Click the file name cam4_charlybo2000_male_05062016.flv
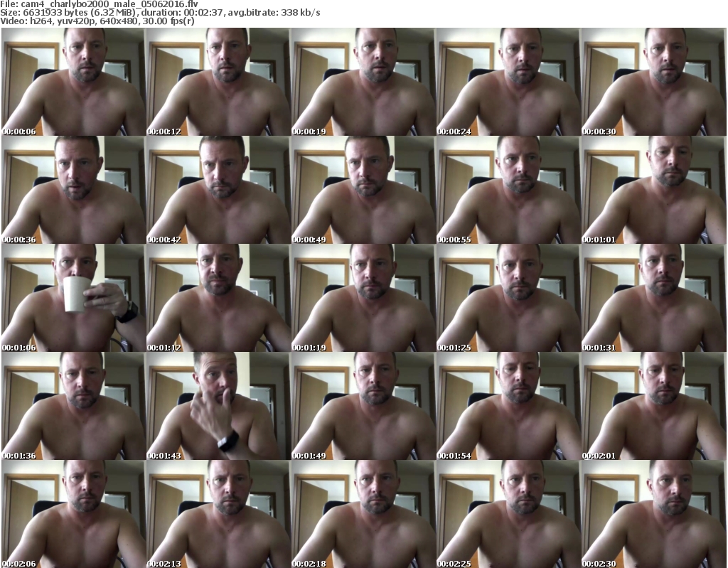Viewport: 728px width, 568px height. 109,4
